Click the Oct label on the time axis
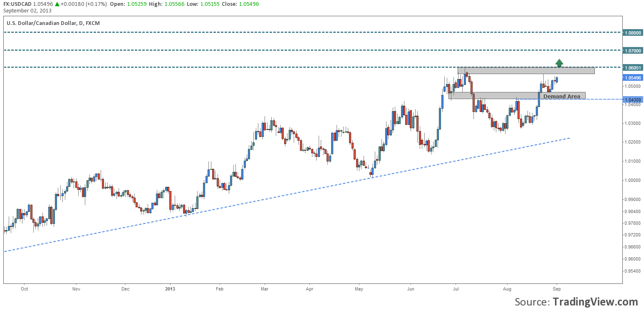This screenshot has width=644, height=313. tap(24, 288)
